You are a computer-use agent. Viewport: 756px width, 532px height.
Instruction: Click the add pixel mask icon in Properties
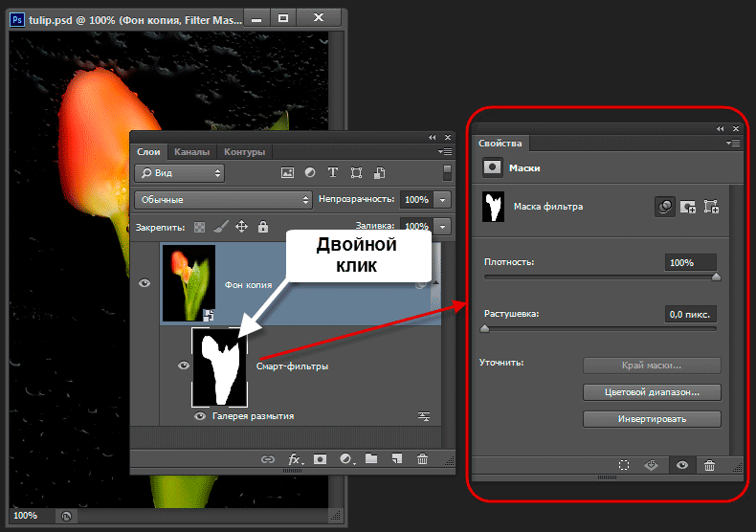click(x=687, y=206)
